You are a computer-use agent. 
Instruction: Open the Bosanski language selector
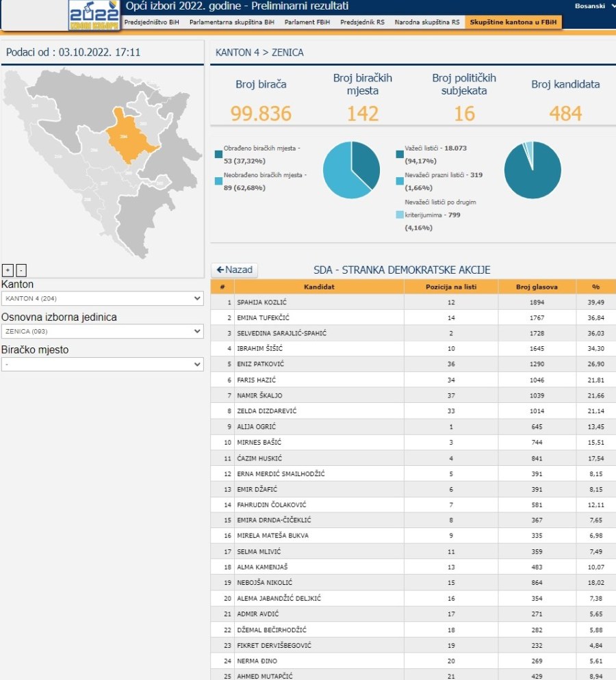(594, 6)
